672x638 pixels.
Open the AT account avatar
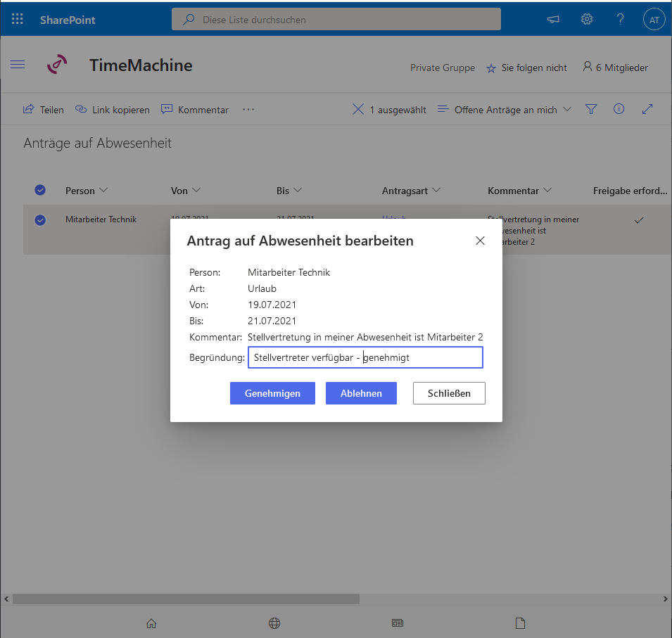coord(654,20)
